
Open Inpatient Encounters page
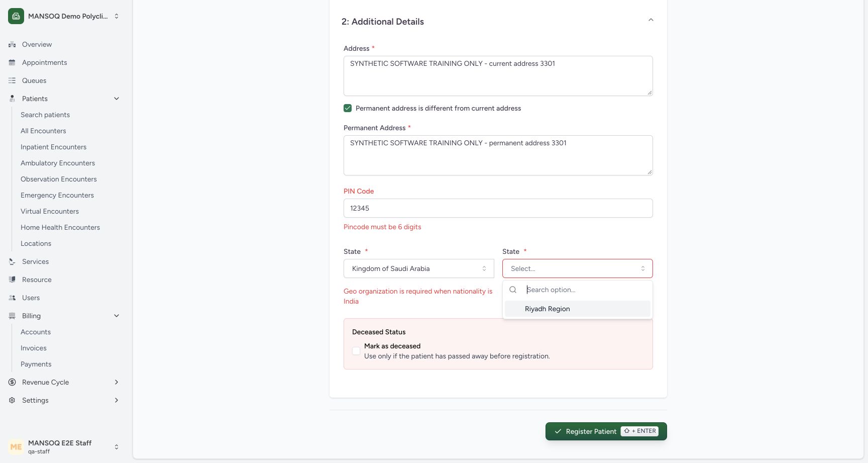(53, 147)
